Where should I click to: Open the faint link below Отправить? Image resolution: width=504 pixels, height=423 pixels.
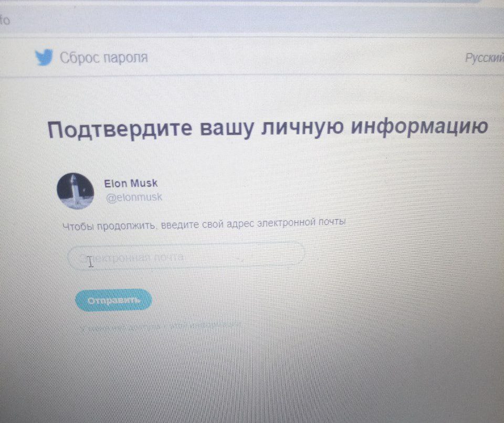coord(160,326)
